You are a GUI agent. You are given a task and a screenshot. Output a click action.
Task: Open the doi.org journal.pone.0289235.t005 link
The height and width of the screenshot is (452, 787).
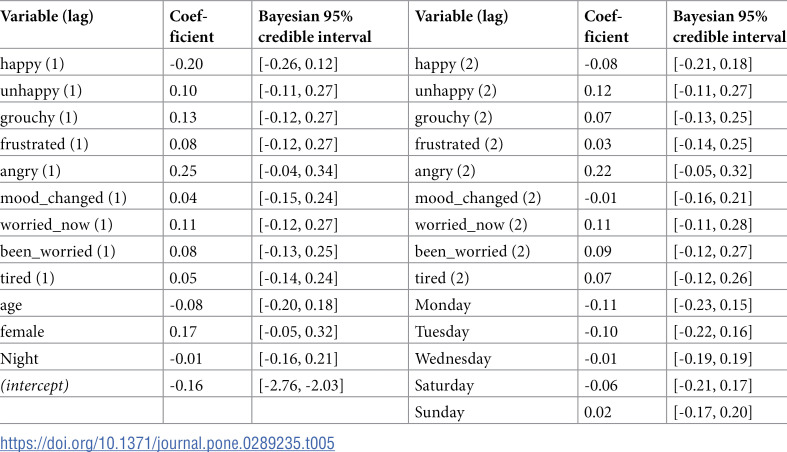tap(167, 443)
